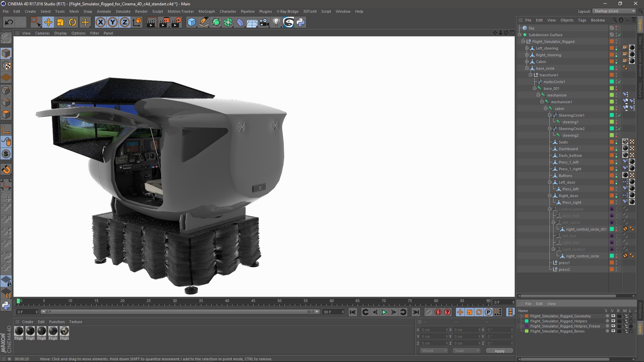Click Flight_Simulator_Rigged_Bones layer color swatch
This screenshot has height=362, width=644.
(527, 331)
